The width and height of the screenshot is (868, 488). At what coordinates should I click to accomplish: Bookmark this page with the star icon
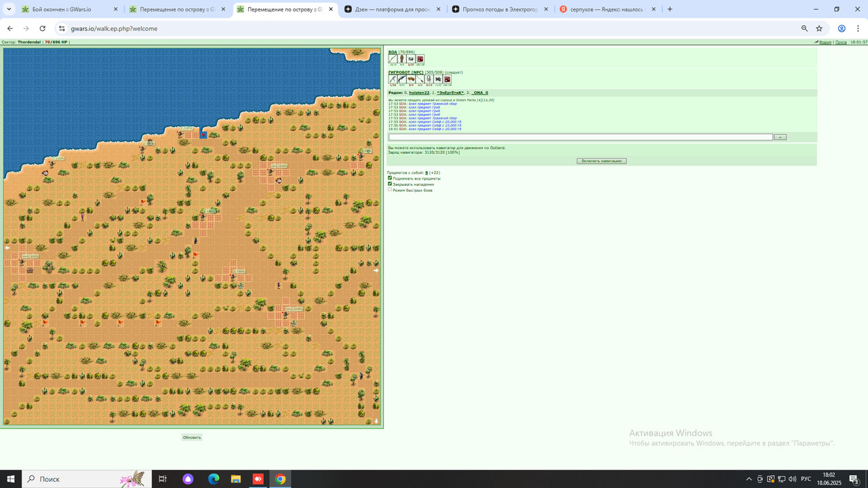[819, 28]
